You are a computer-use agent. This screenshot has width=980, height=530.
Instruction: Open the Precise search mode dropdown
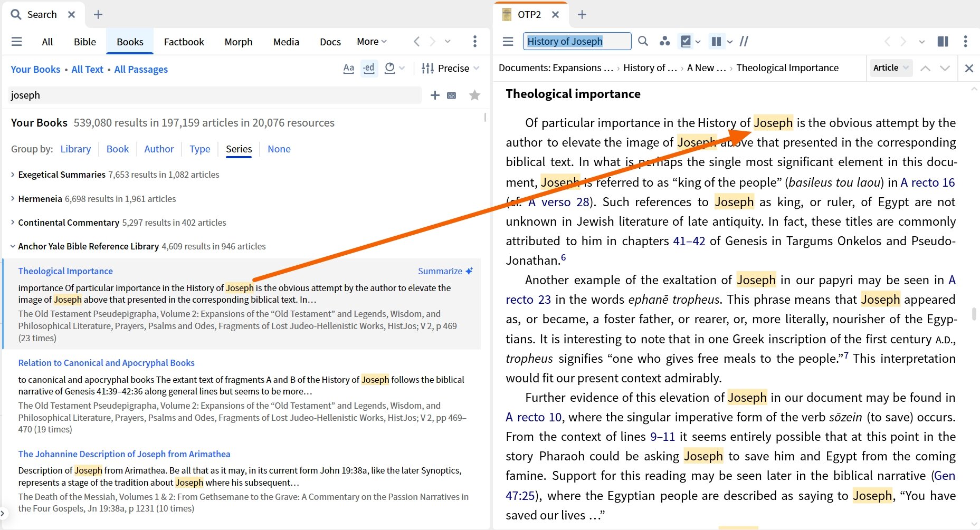pyautogui.click(x=450, y=68)
